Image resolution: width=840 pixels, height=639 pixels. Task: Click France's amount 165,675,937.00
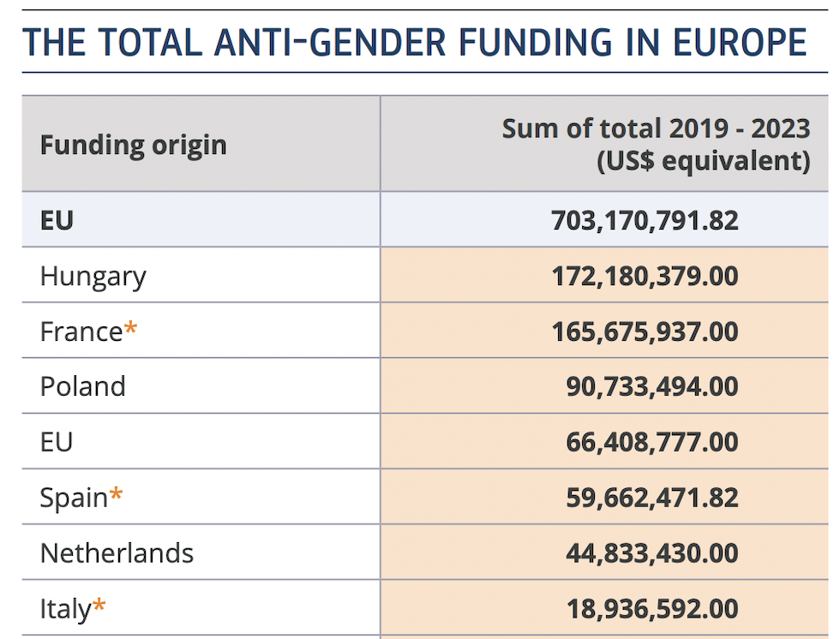coord(645,331)
